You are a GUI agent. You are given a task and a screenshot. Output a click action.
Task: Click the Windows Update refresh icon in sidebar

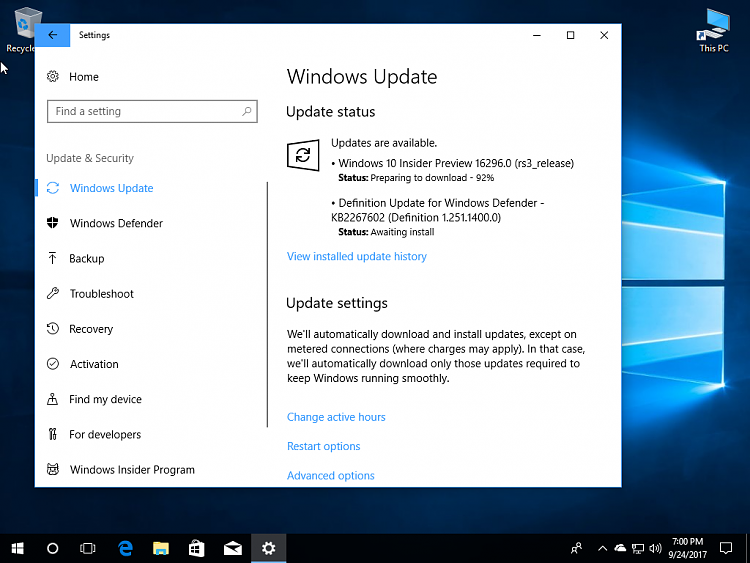click(53, 188)
